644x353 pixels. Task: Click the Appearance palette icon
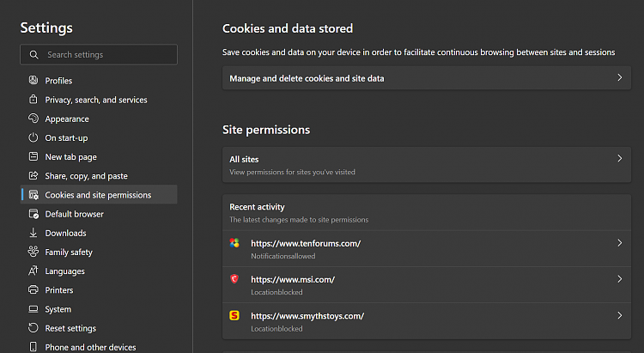point(33,119)
